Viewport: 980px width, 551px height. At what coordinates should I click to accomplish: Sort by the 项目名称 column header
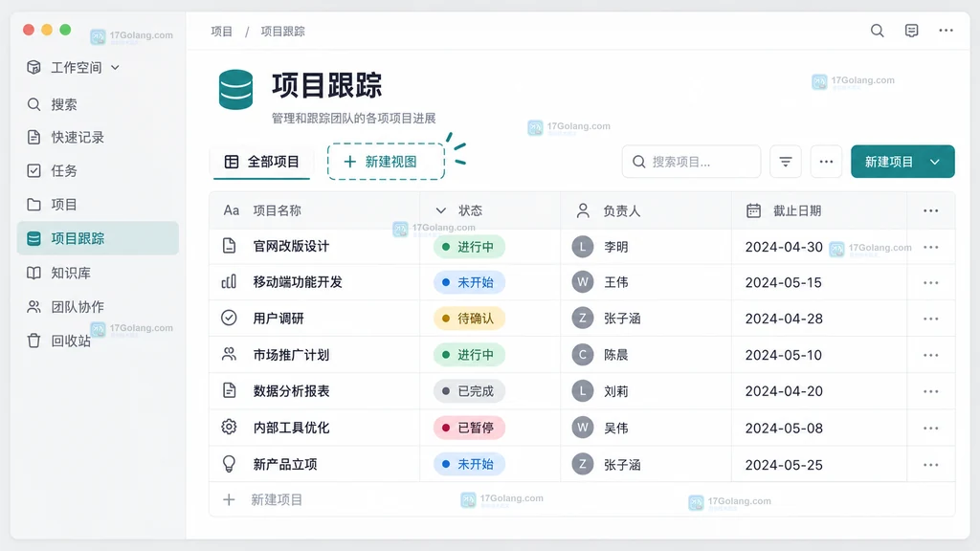tap(277, 210)
